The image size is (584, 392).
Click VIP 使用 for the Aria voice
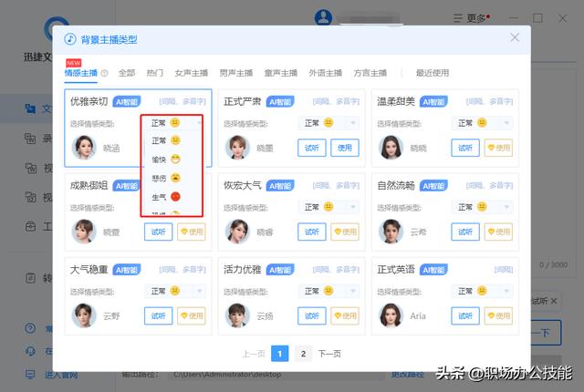[498, 316]
